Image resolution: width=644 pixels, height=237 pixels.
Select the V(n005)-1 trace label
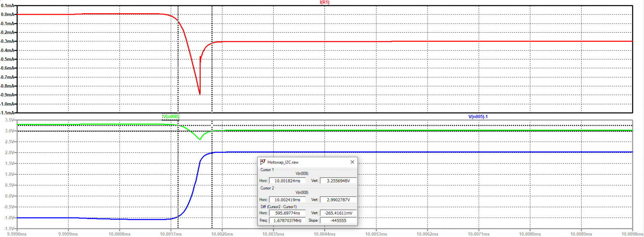point(478,117)
